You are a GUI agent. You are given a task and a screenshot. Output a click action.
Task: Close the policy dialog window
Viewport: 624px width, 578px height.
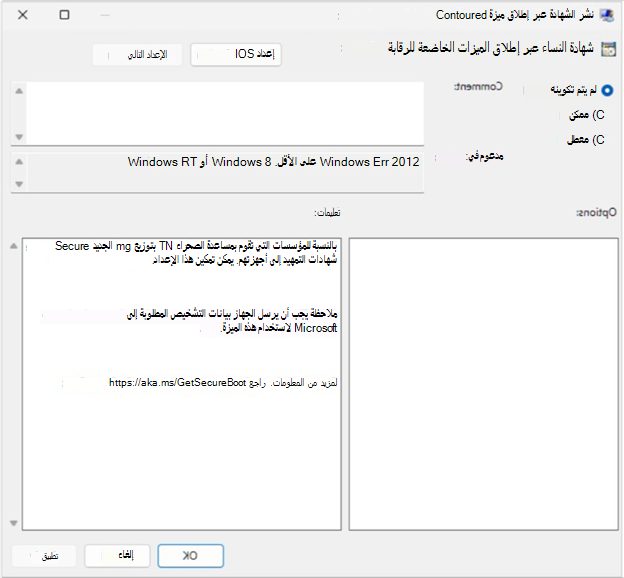tap(23, 15)
